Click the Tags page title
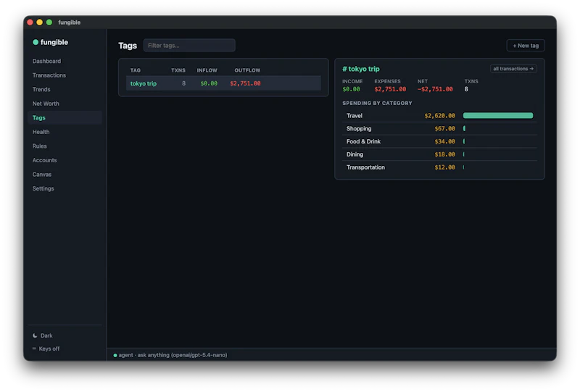Image resolution: width=580 pixels, height=392 pixels. (128, 46)
